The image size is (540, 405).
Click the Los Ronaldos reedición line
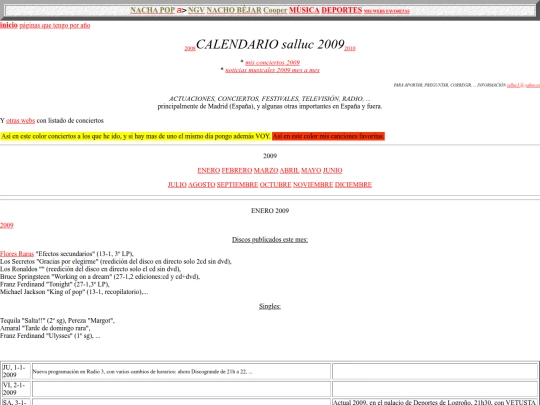point(90,269)
